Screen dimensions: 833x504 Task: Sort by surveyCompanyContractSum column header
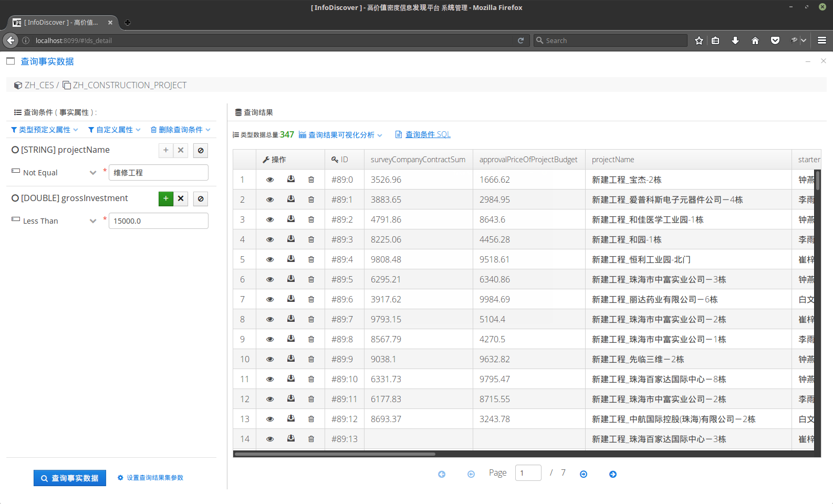point(418,160)
